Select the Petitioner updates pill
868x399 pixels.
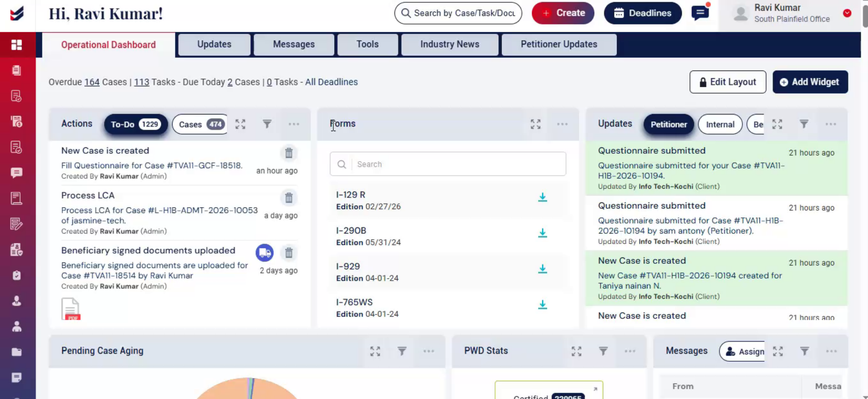[x=669, y=124]
